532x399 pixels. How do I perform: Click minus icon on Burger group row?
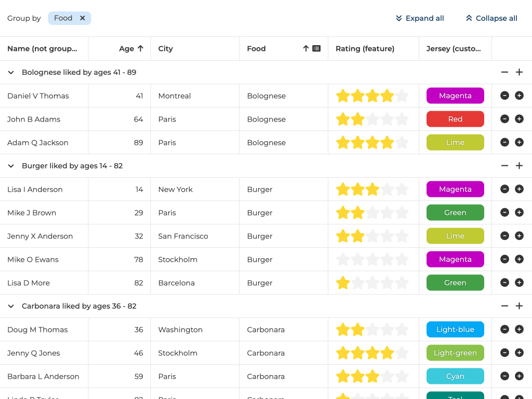coord(504,166)
